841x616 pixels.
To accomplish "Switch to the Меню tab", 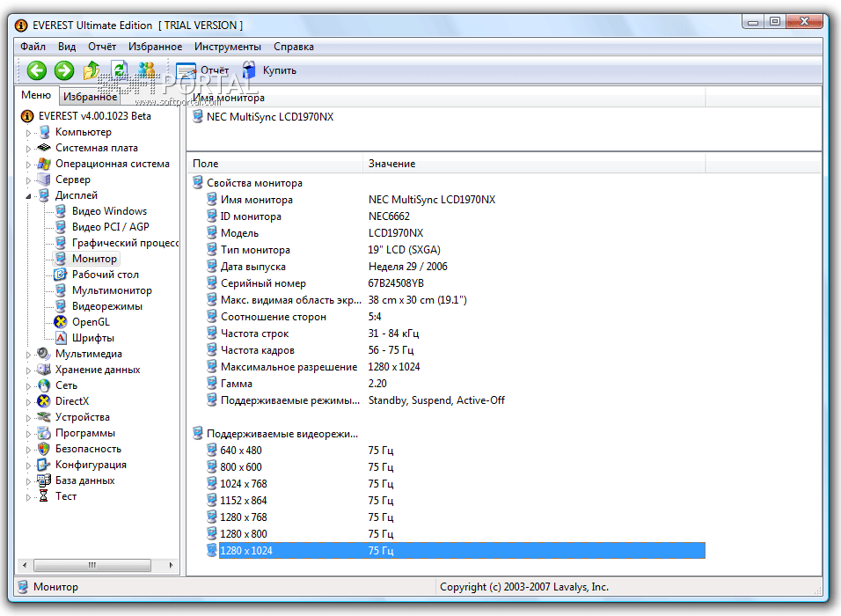I will [36, 95].
